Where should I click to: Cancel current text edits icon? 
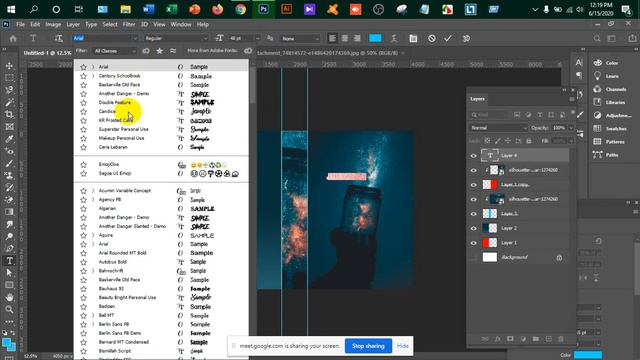coord(432,38)
